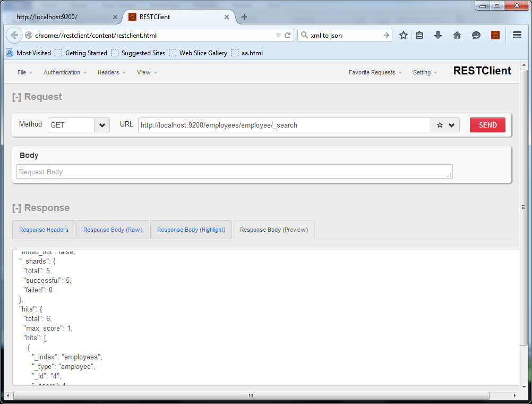Minimize the browser window
The image size is (532, 404).
pyautogui.click(x=483, y=6)
